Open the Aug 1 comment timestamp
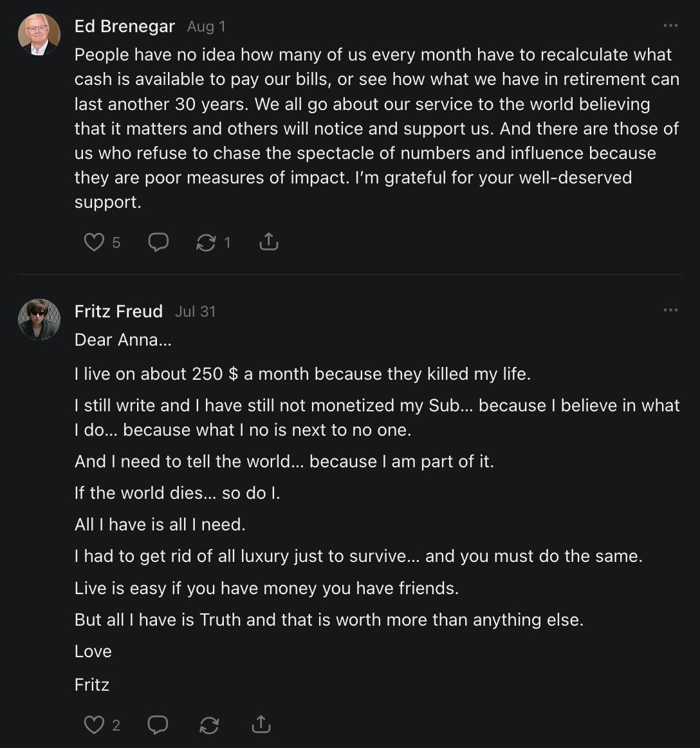700x748 pixels. [206, 26]
